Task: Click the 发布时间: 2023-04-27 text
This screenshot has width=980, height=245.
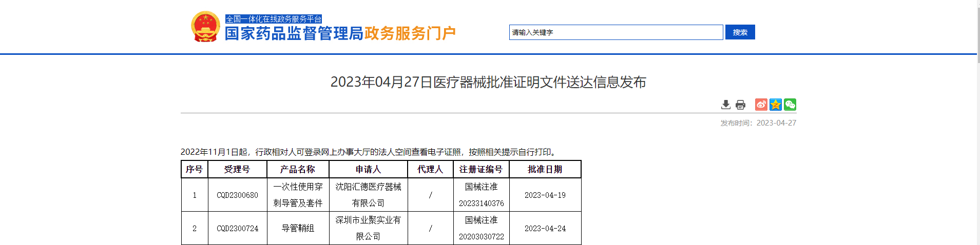Action: (758, 123)
